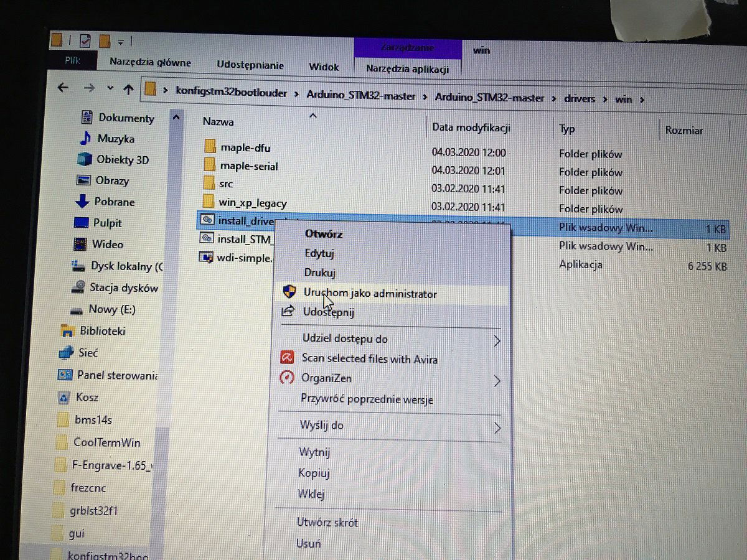Open Narzędzia główne ribbon tab

(150, 62)
